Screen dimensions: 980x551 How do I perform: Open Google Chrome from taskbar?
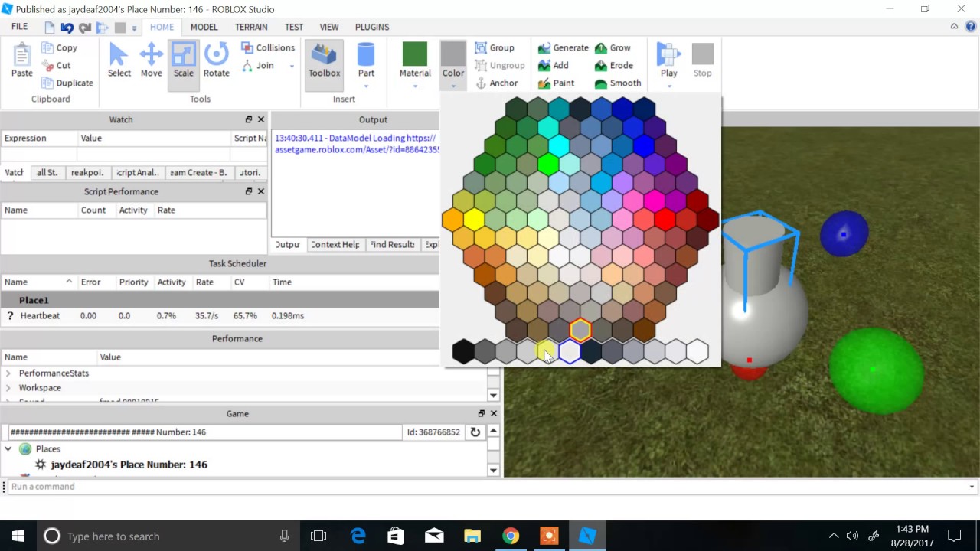[x=511, y=536]
